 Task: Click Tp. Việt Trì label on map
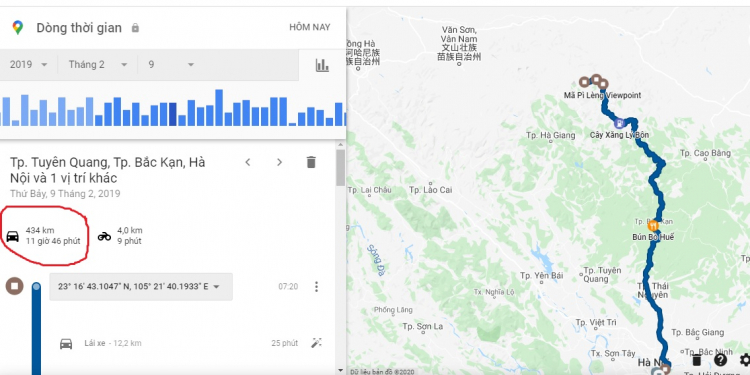point(596,323)
